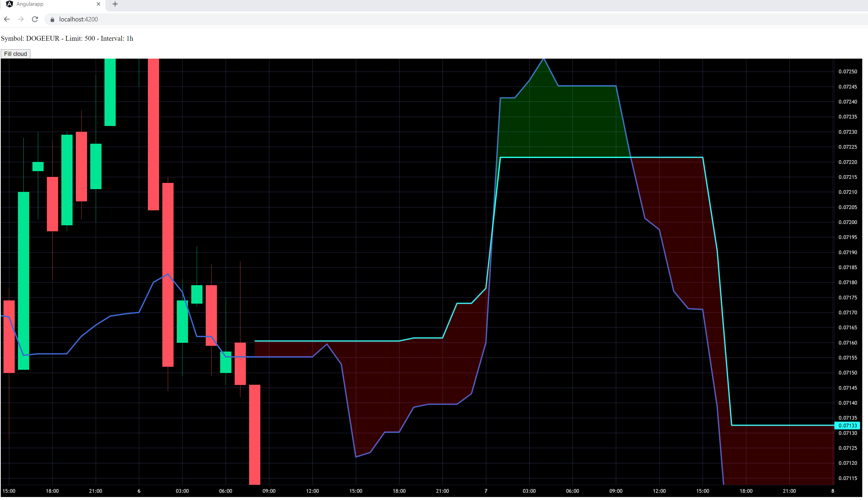This screenshot has height=500, width=868.
Task: Open a new browser tab with plus
Action: [115, 4]
